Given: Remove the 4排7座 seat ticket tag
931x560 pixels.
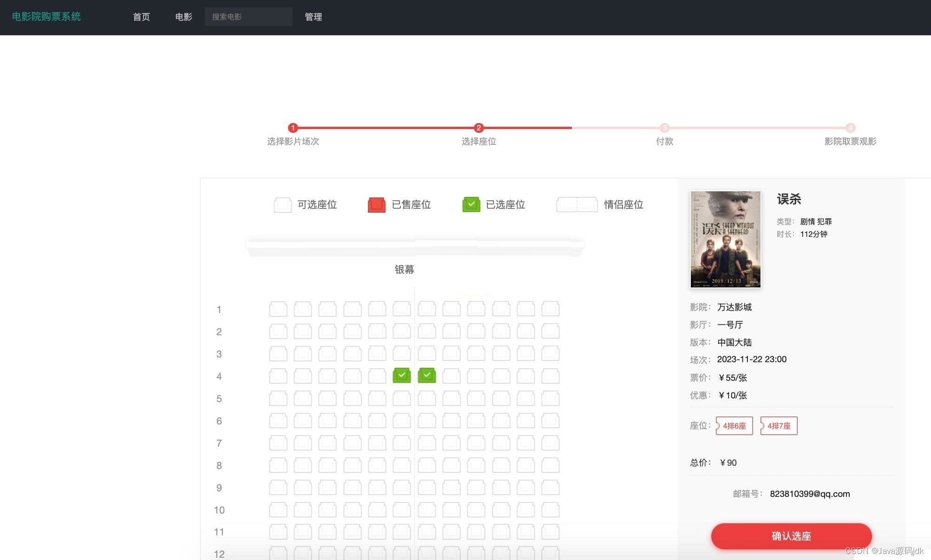Looking at the screenshot, I should pyautogui.click(x=779, y=426).
